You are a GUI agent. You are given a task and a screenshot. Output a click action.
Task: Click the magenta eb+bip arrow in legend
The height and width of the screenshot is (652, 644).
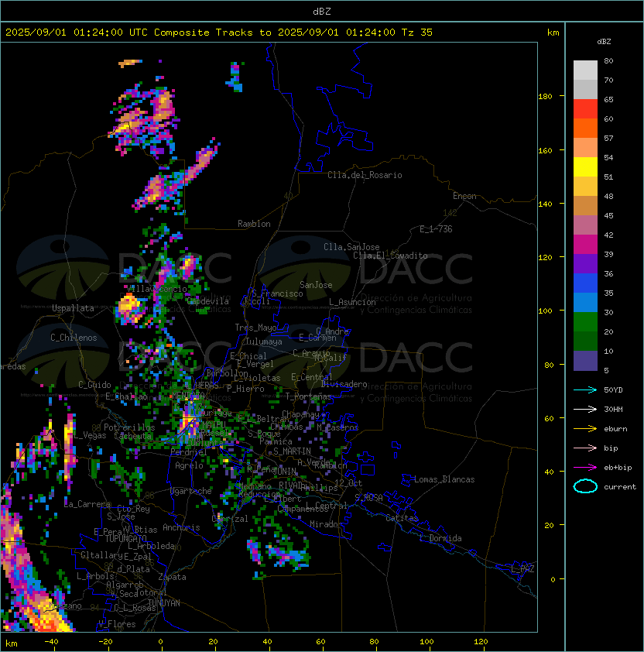(x=585, y=468)
